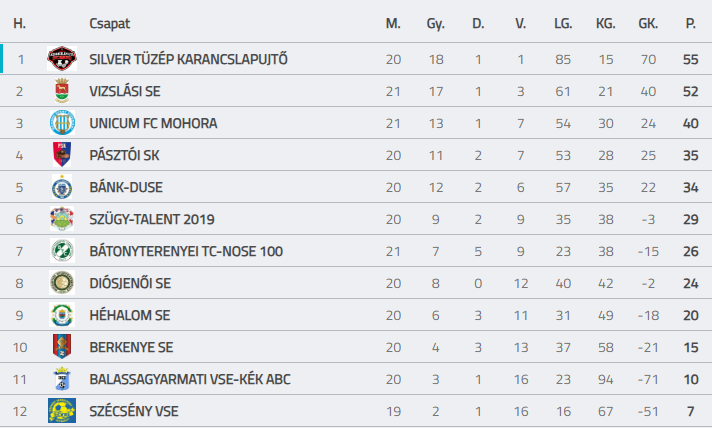712x428 pixels.
Task: Click the Szügy-Talent 2019 crest
Action: [62, 219]
